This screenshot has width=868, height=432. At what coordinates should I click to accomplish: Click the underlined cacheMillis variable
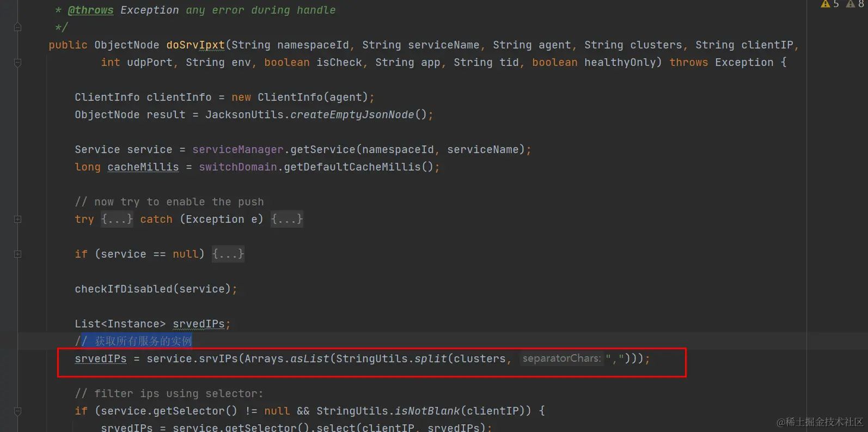point(143,167)
